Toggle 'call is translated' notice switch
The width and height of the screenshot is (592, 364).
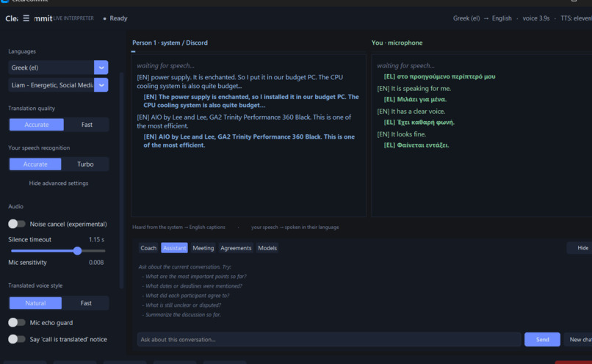(x=17, y=339)
